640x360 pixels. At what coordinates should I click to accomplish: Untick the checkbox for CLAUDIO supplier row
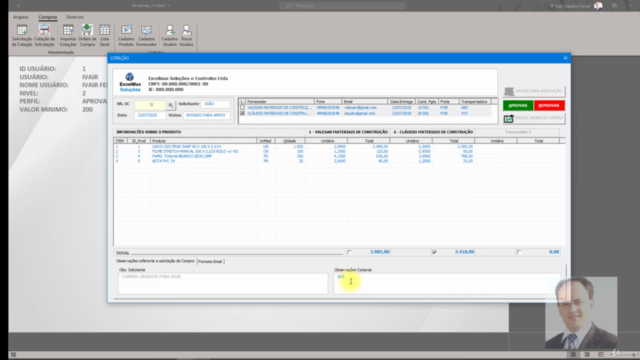(242, 113)
